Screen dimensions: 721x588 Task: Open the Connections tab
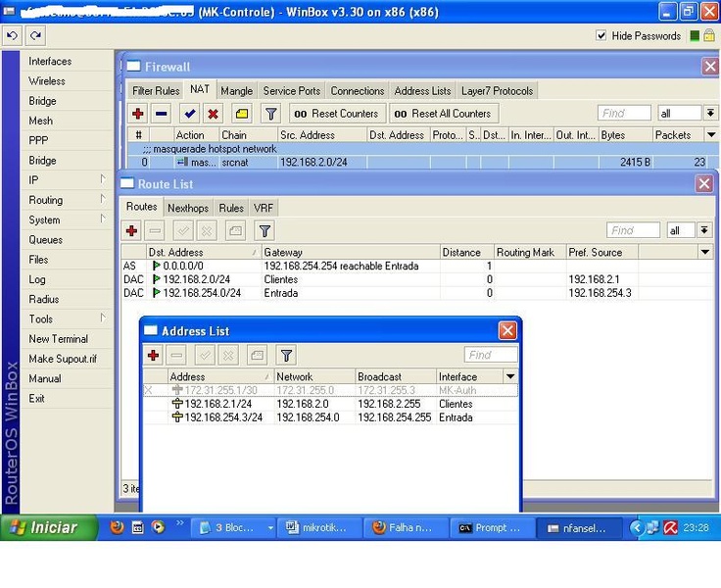click(x=358, y=91)
